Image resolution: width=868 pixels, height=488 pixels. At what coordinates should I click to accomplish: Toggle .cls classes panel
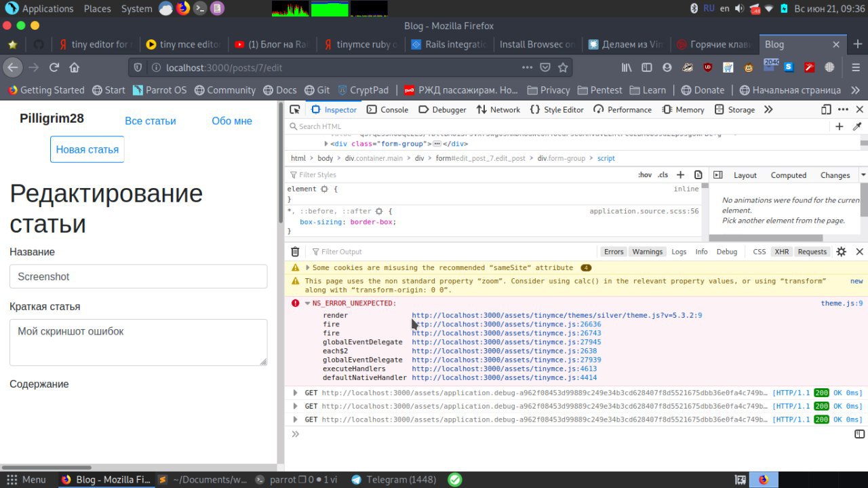663,175
